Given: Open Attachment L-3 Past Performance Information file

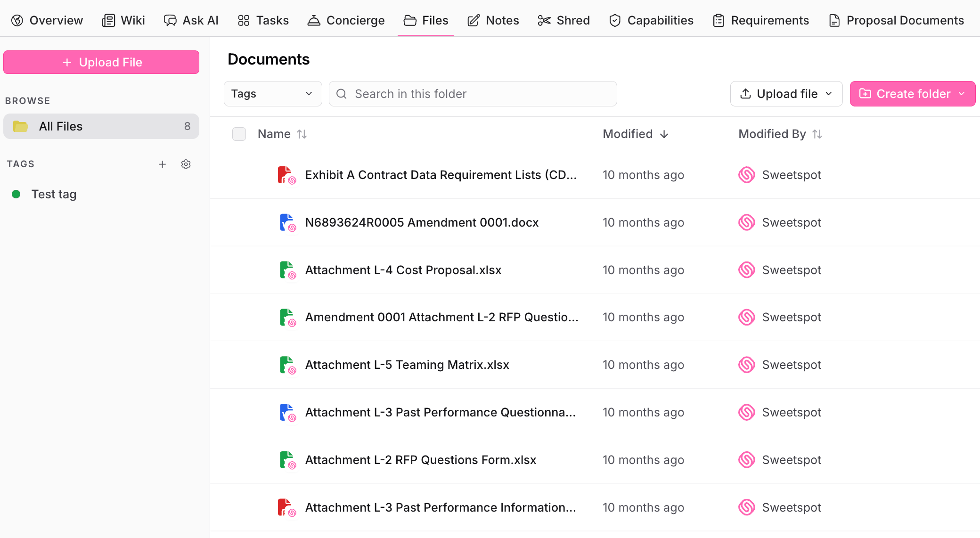Looking at the screenshot, I should [441, 507].
